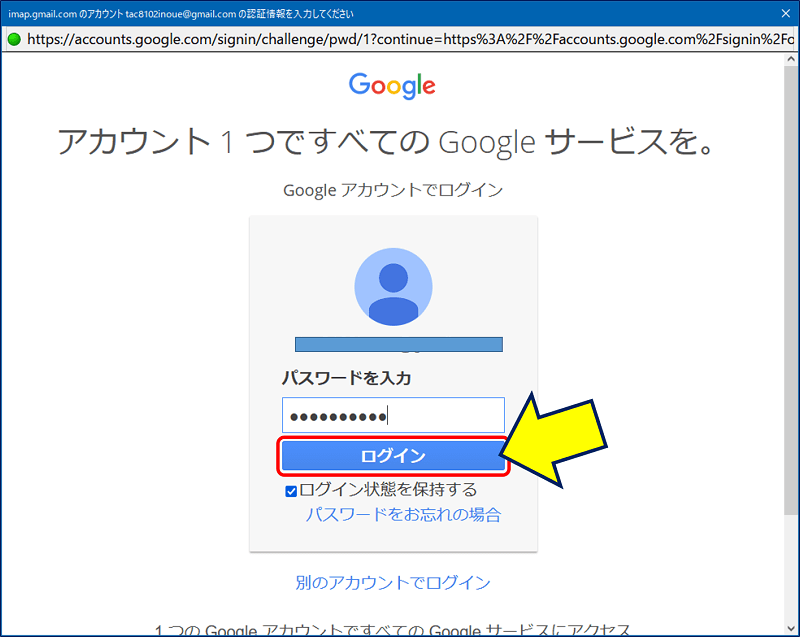This screenshot has width=800, height=637.
Task: Click the Google アカウントでログイン heading
Action: click(393, 190)
